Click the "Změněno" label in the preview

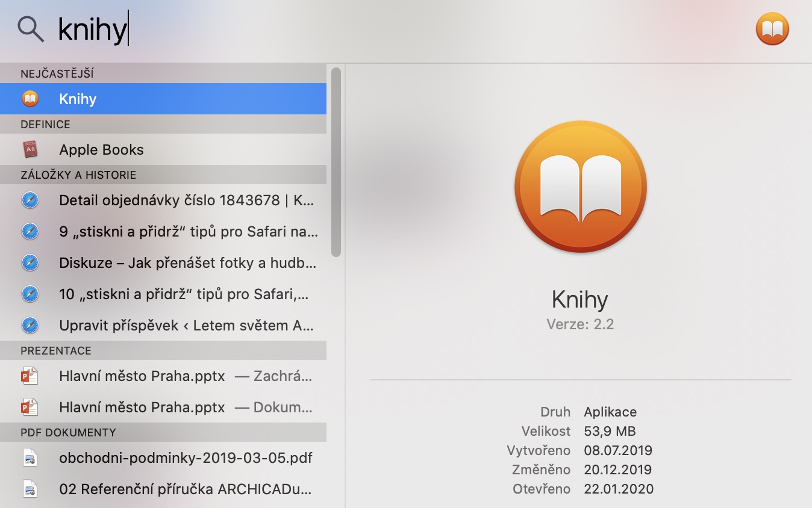click(541, 469)
